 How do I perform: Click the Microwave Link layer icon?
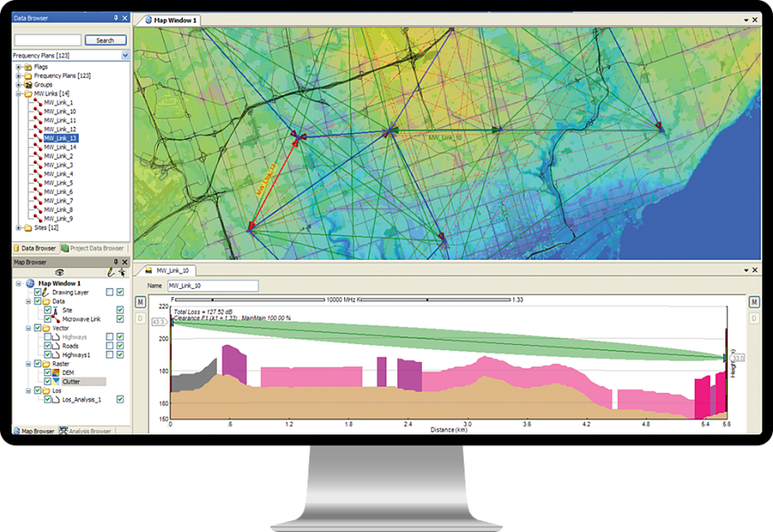tap(58, 318)
